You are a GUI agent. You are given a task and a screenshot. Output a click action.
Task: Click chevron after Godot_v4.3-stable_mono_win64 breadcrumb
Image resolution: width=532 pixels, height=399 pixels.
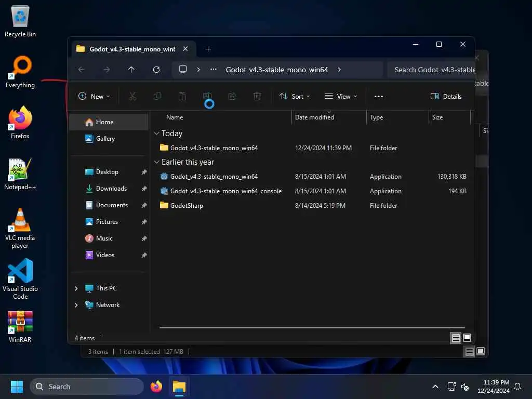click(x=339, y=70)
